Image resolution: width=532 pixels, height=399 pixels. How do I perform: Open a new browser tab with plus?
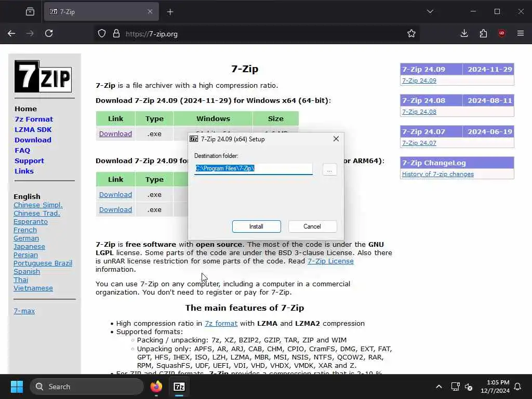coord(170,12)
